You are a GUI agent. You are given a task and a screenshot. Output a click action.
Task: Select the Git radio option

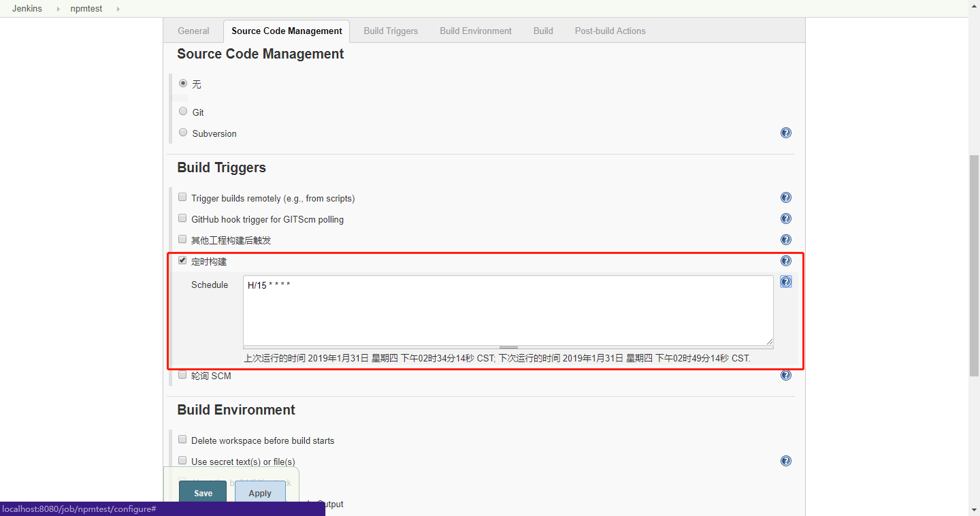(183, 111)
